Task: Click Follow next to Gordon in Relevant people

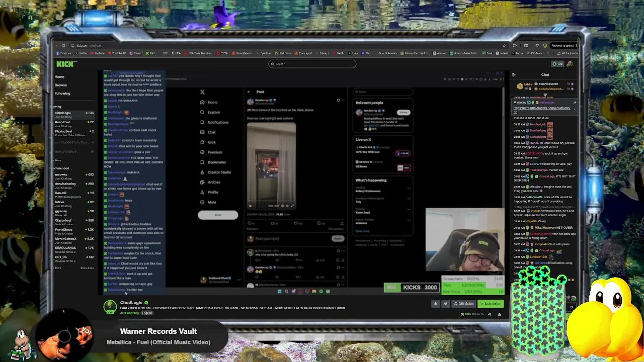Action: [403, 112]
